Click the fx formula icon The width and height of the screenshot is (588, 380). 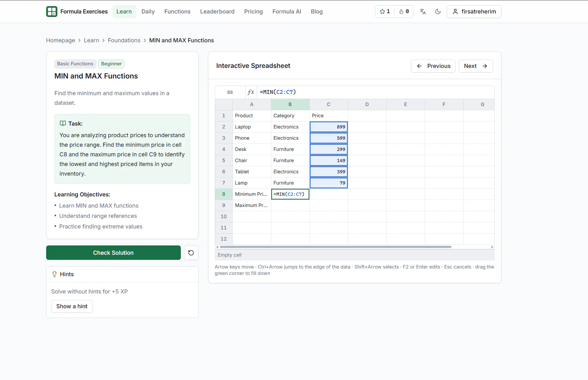(251, 92)
